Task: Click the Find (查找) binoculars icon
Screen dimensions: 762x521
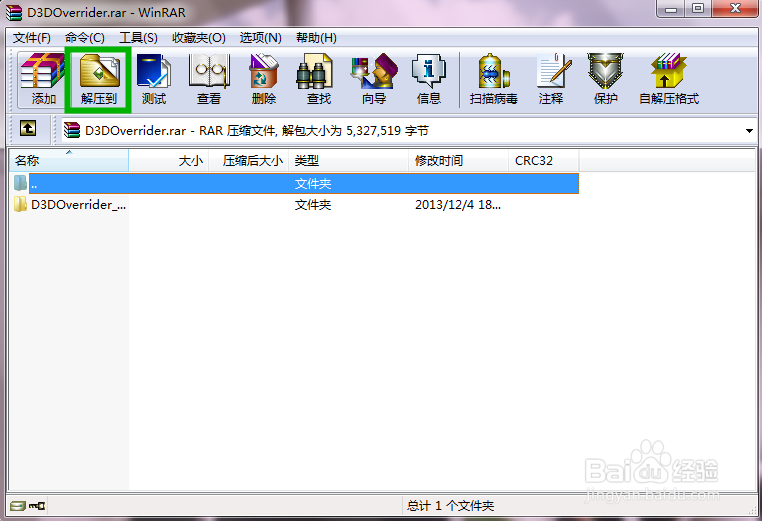Action: tap(319, 79)
